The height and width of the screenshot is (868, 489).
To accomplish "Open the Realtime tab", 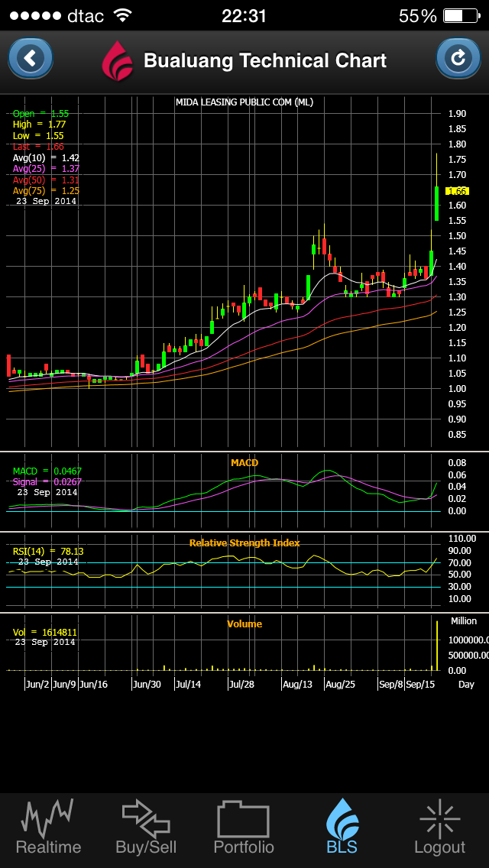I will click(x=48, y=827).
